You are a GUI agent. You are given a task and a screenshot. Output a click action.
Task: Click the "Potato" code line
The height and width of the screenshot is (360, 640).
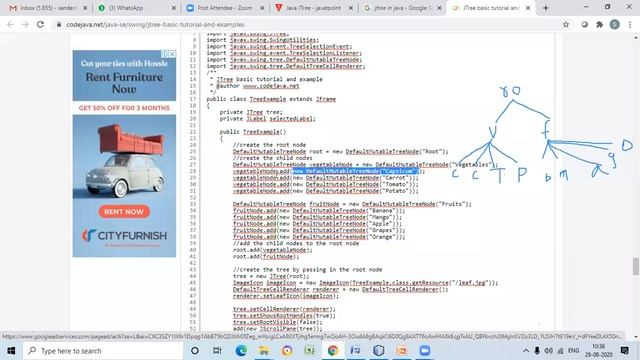[325, 191]
